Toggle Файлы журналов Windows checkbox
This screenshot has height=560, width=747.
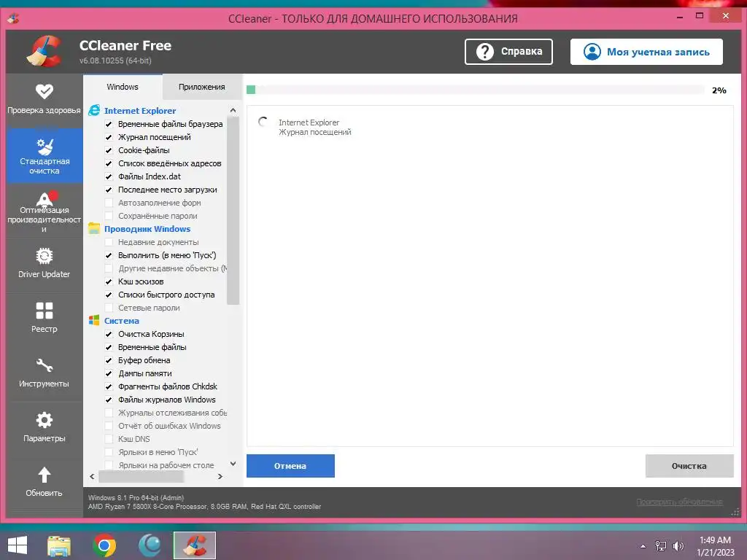(109, 400)
